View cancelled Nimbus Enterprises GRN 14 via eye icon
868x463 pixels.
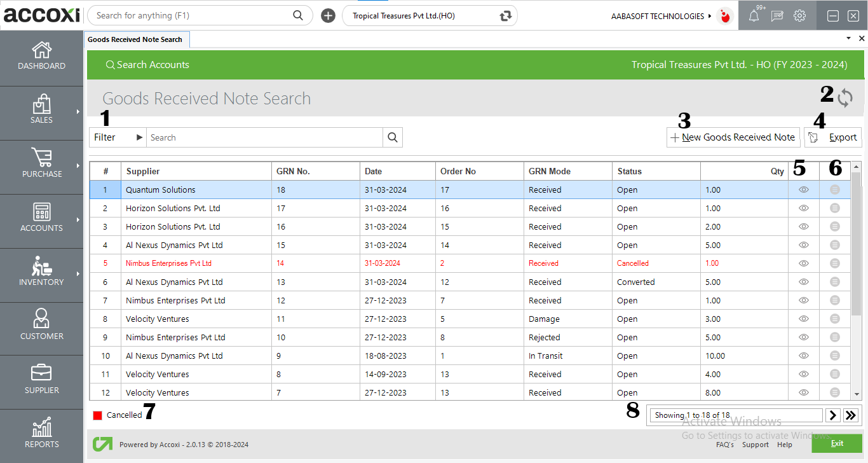803,263
